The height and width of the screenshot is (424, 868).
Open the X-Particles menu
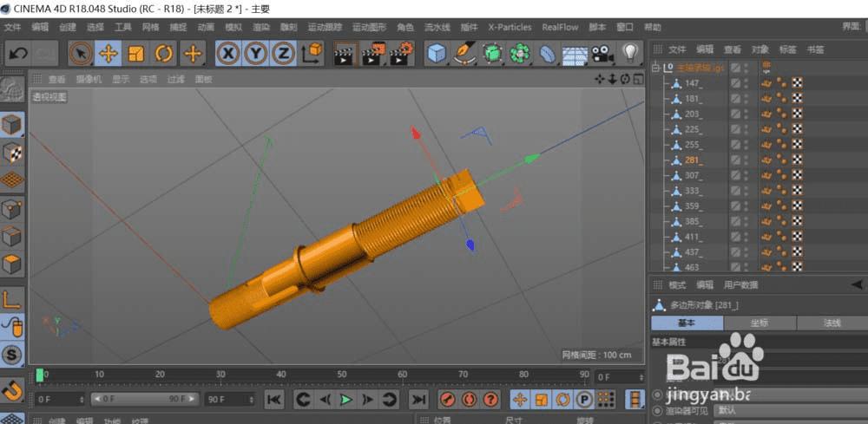[510, 27]
